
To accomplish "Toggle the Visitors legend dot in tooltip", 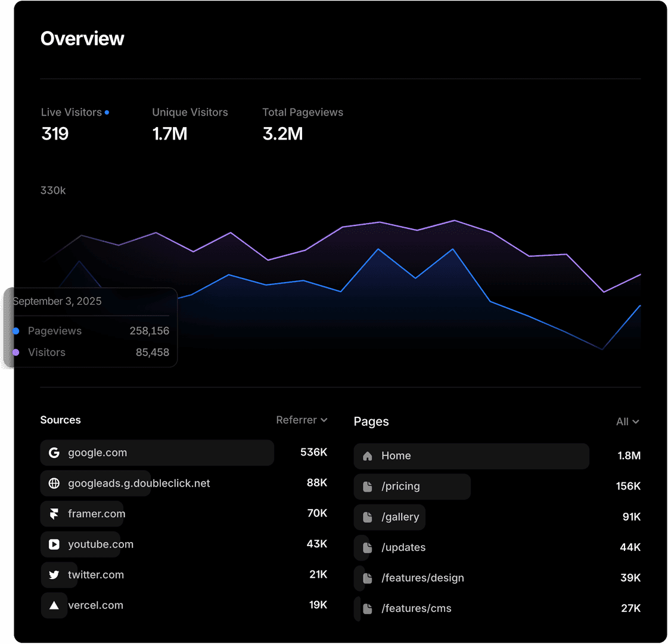I will coord(17,352).
